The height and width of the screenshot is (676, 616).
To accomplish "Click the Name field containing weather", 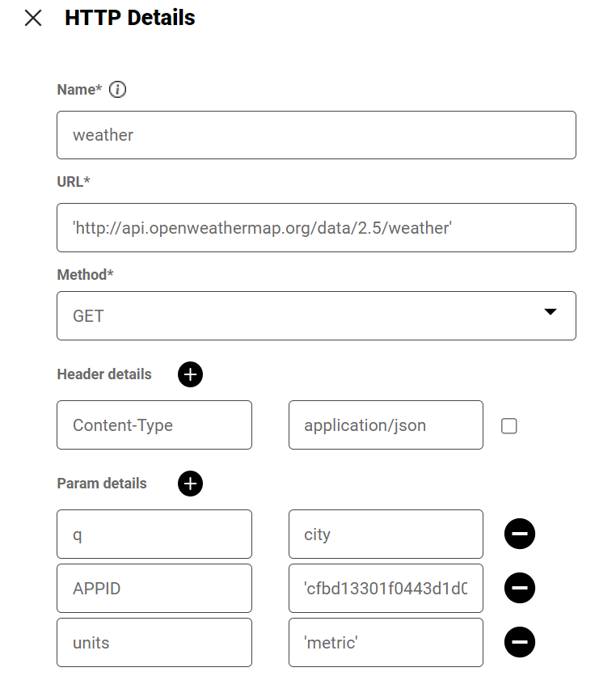I will coord(316,135).
